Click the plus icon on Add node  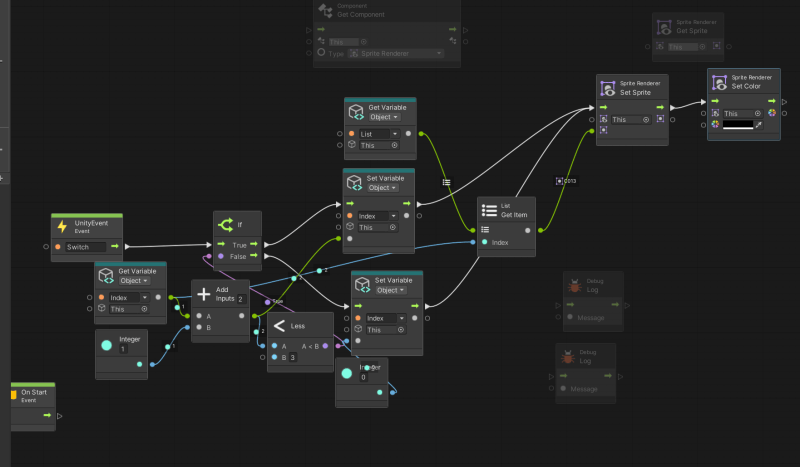204,294
